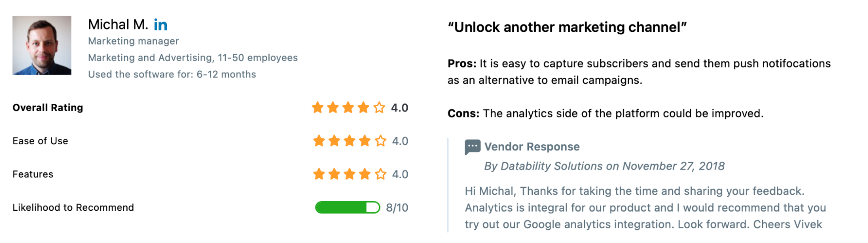
Task: Click the empty fifth star of Features
Action: point(380,174)
